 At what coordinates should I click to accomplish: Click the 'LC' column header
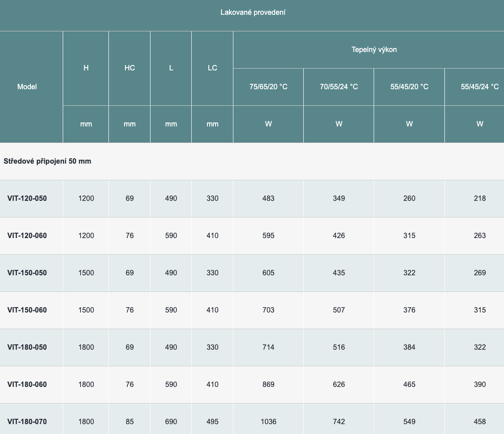click(212, 68)
